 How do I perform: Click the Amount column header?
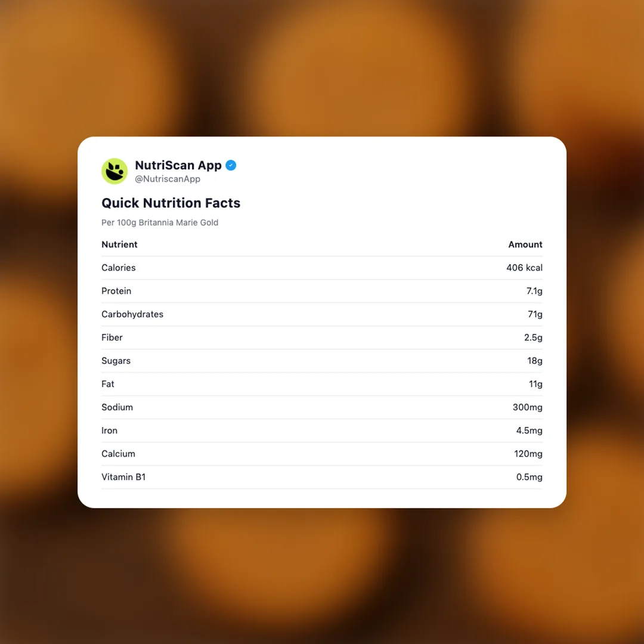(x=525, y=244)
